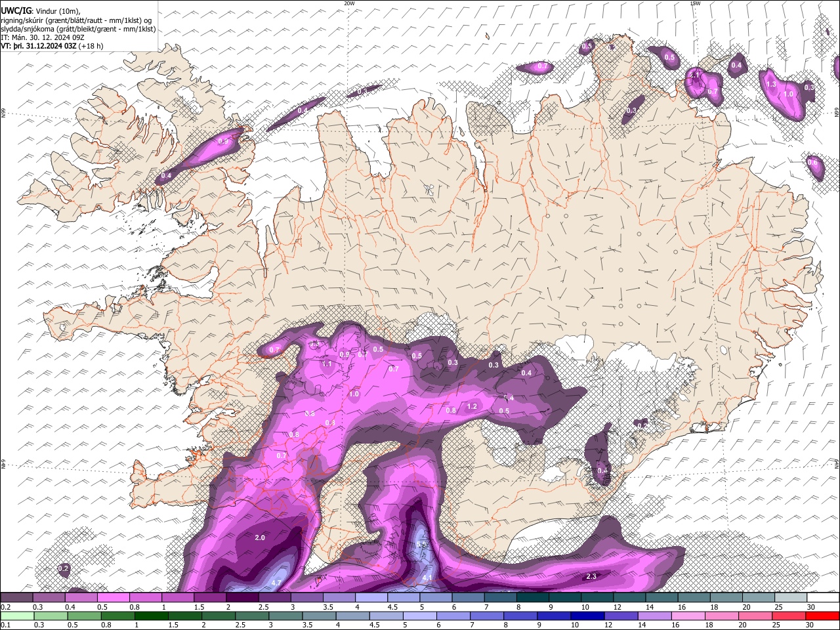Click the darkest green rain swatch for 1–1.5
The image size is (840, 630).
click(x=151, y=616)
